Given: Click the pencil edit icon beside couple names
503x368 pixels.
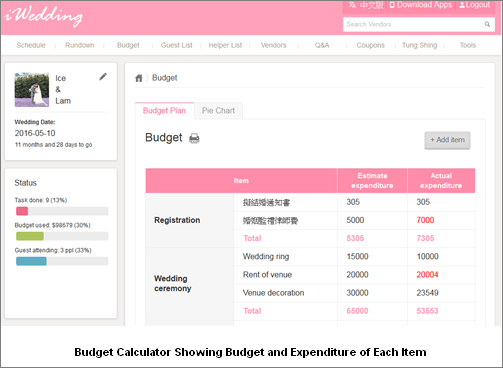Looking at the screenshot, I should (103, 77).
